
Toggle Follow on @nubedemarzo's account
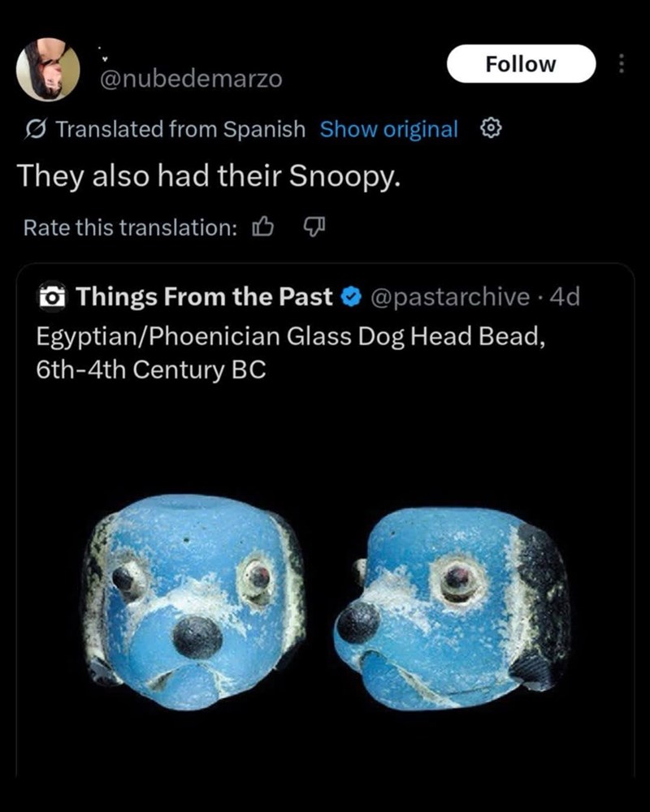tap(521, 63)
